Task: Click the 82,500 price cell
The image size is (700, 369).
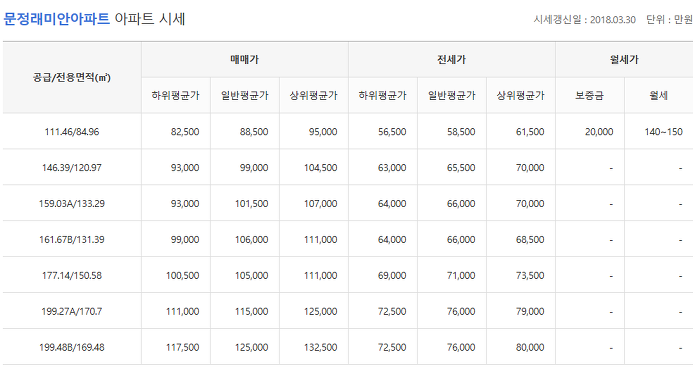Action: 185,132
